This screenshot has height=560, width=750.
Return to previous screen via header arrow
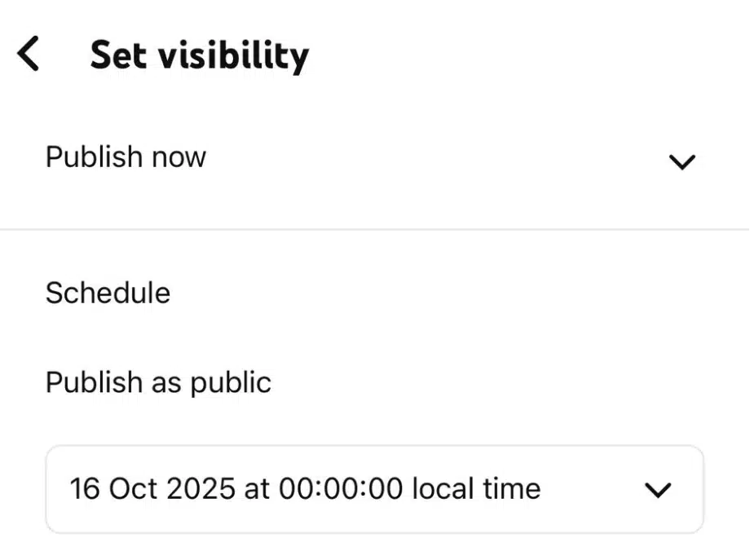tap(29, 55)
